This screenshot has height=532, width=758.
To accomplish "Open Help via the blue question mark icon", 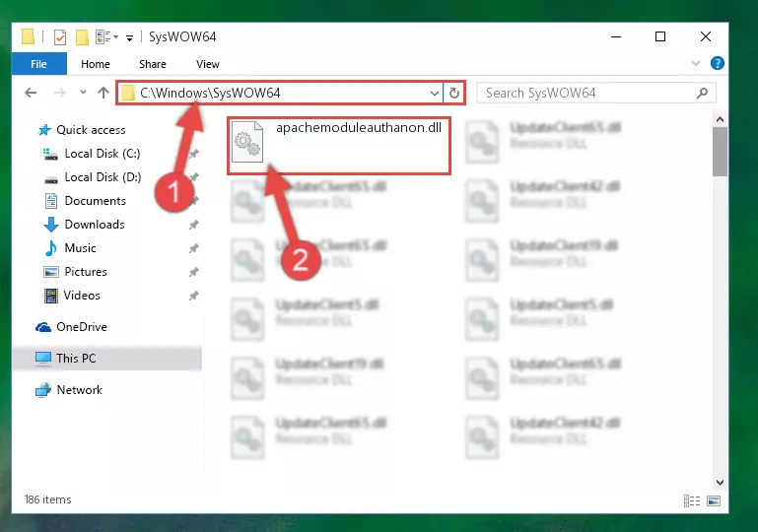I will [x=717, y=63].
